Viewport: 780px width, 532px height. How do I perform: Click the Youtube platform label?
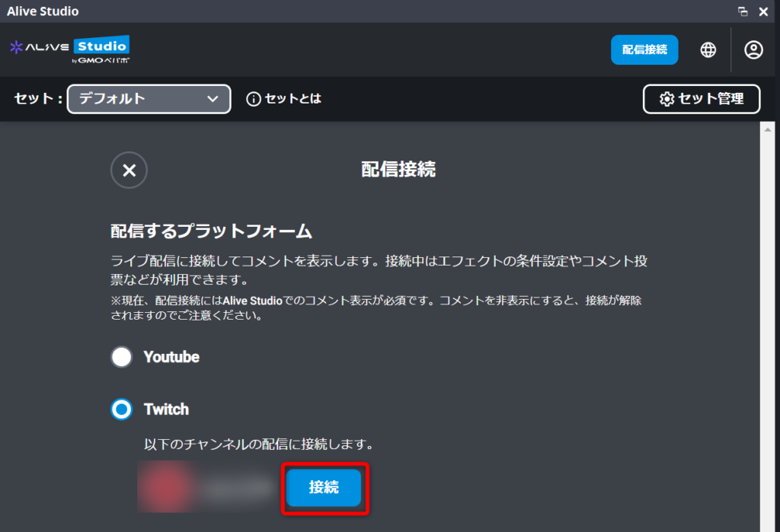coord(171,357)
